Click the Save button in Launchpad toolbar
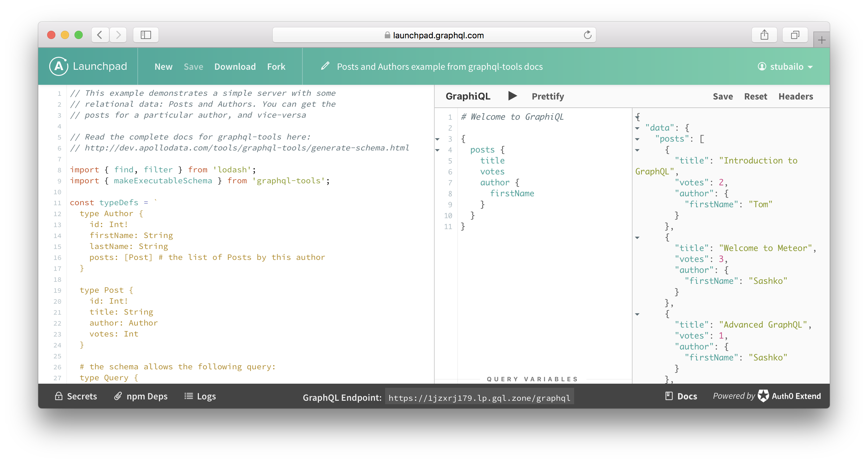The width and height of the screenshot is (868, 463). 193,66
